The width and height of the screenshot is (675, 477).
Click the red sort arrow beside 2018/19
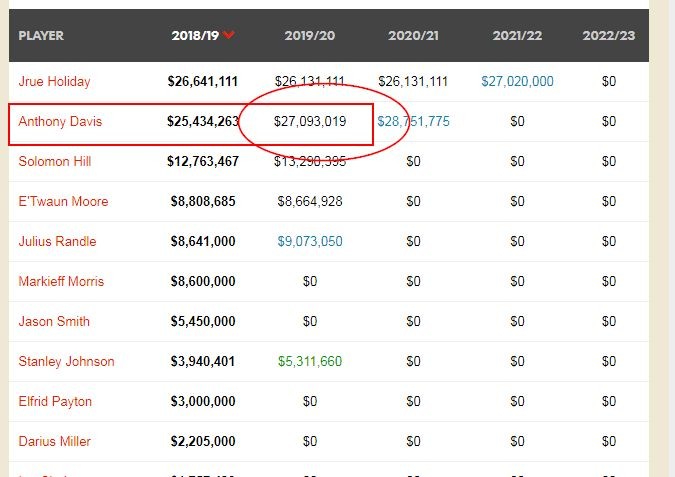[229, 36]
